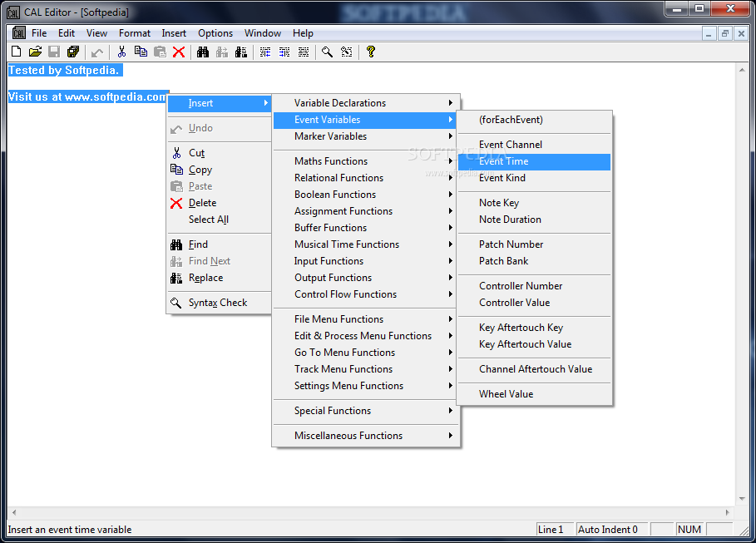Click the horizontal scrollbar right arrow

click(727, 512)
